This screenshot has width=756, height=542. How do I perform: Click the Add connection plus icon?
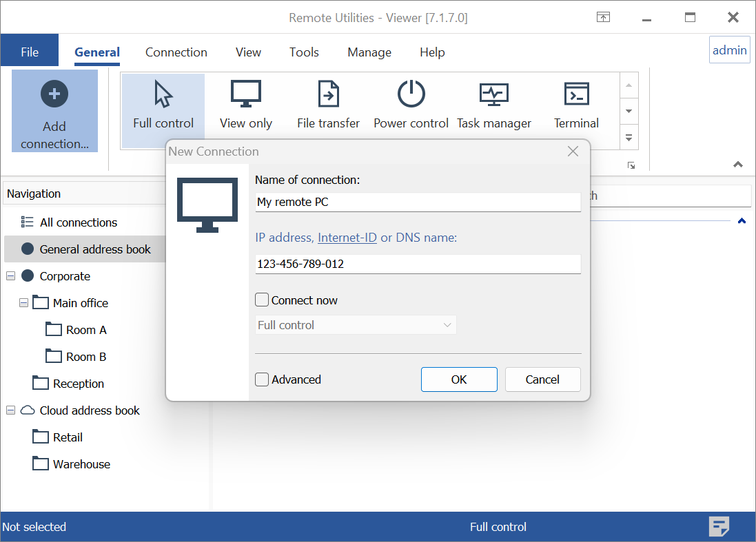click(54, 94)
